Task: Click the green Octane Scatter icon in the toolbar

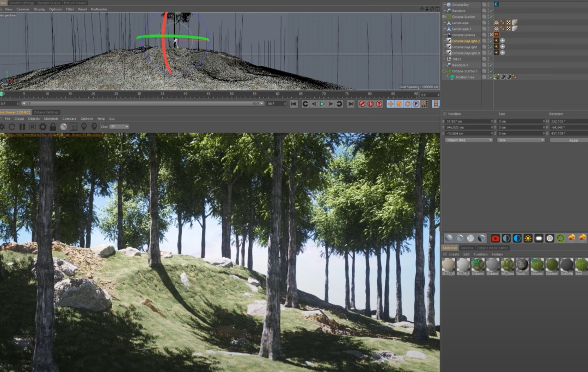Action: (561, 239)
